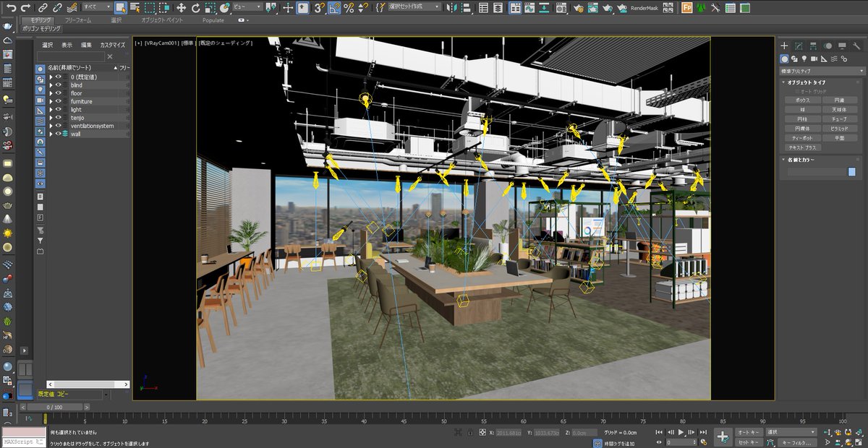Image resolution: width=868 pixels, height=448 pixels.
Task: Expand the ventilationsystem layer tree arrow
Action: click(51, 126)
